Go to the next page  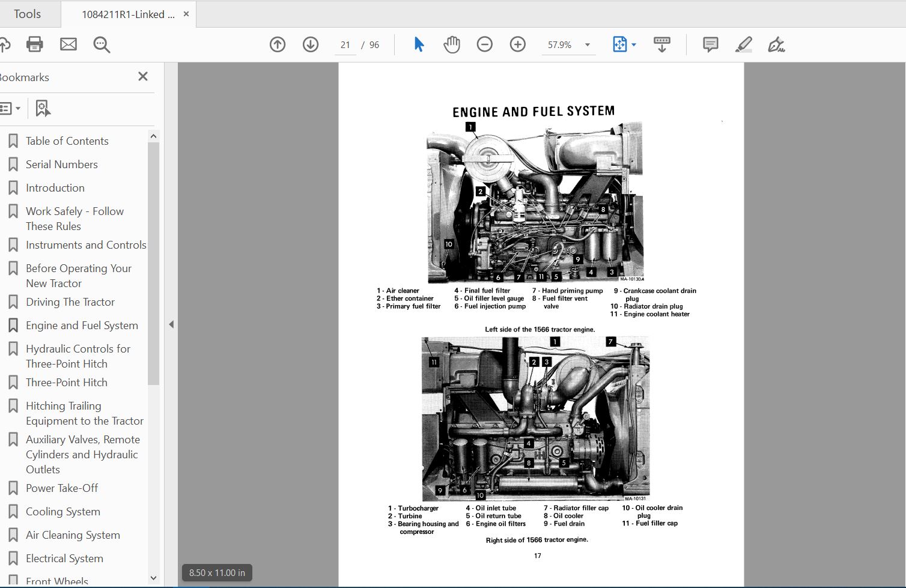pyautogui.click(x=311, y=44)
